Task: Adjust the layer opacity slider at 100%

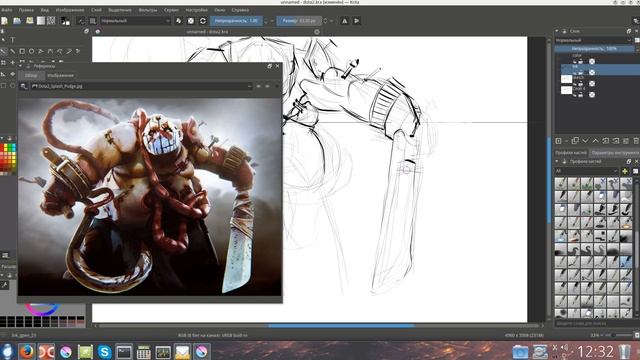Action: [x=594, y=49]
